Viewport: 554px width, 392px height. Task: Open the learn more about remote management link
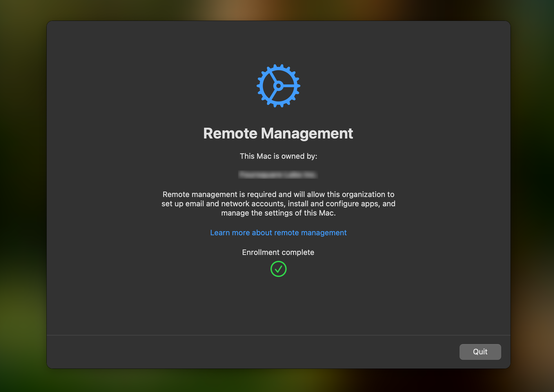tap(278, 233)
